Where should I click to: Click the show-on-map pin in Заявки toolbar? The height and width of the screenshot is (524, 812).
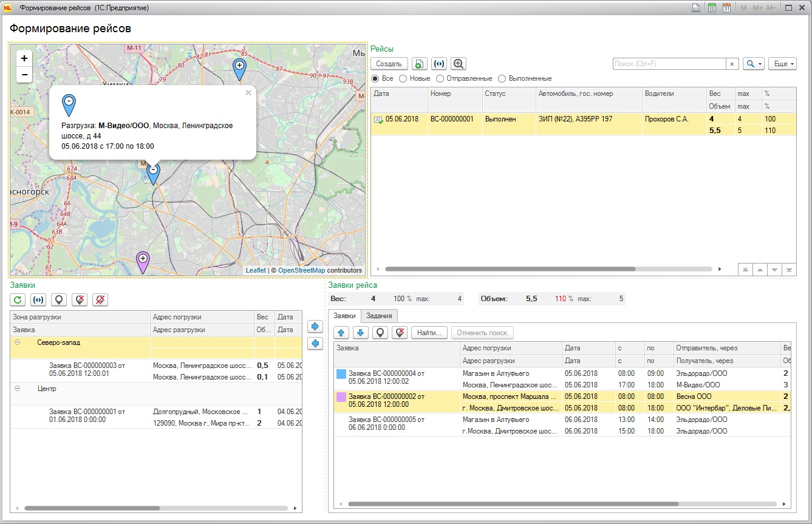(x=59, y=299)
